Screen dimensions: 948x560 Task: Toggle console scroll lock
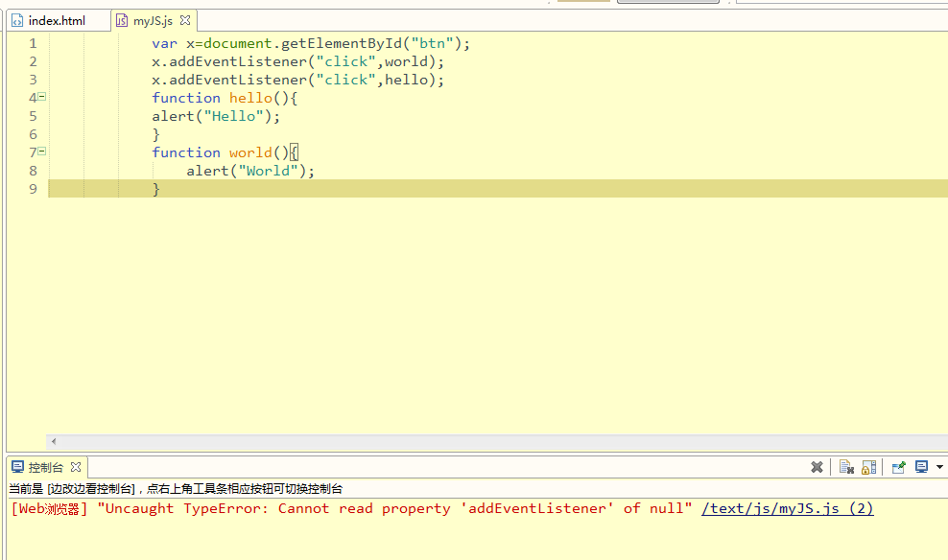pyautogui.click(x=868, y=467)
